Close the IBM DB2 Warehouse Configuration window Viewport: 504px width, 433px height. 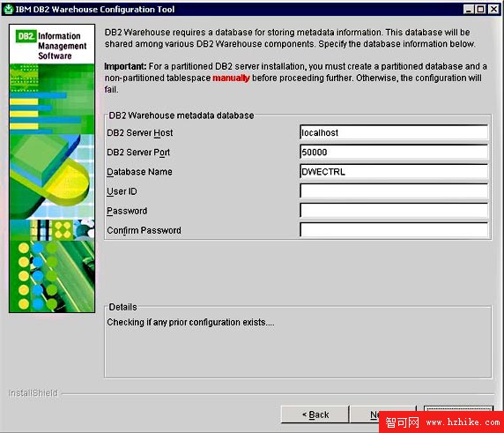point(493,9)
